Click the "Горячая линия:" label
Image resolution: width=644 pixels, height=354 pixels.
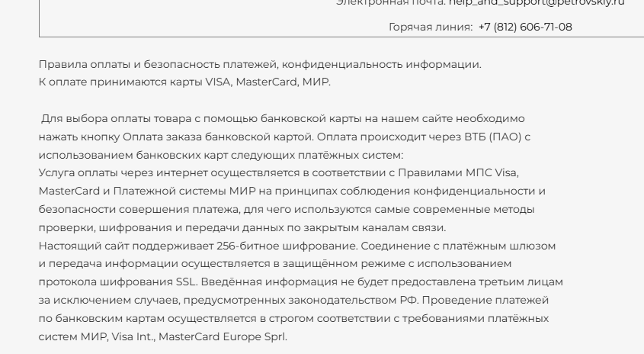pyautogui.click(x=431, y=27)
